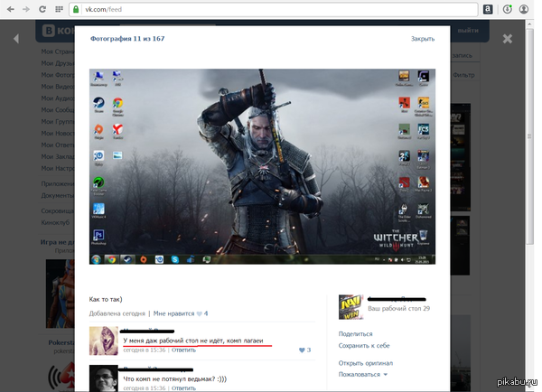Click the Witcher desktop screenshot photo
This screenshot has height=392, width=542.
262,166
